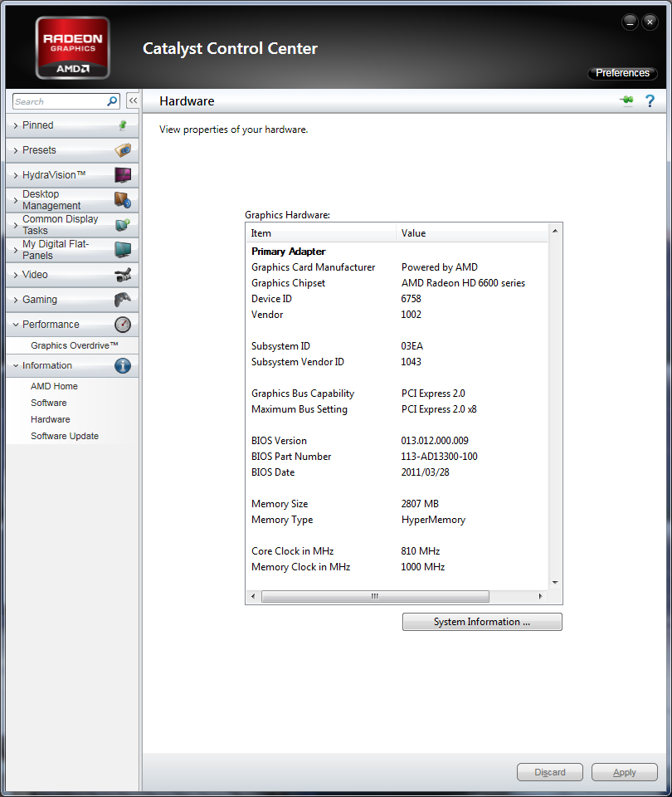The width and height of the screenshot is (672, 797).
Task: Click the Information blue i icon
Action: (x=123, y=365)
